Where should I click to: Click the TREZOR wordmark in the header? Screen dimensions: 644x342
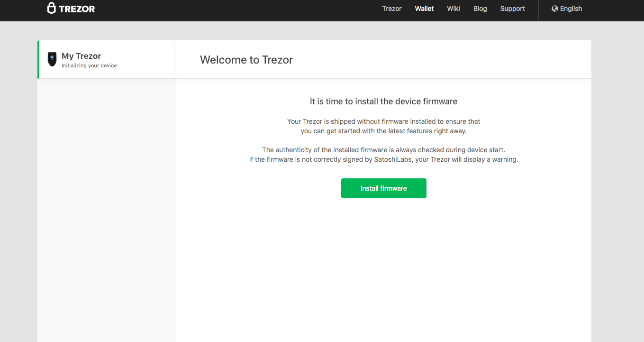pos(77,9)
